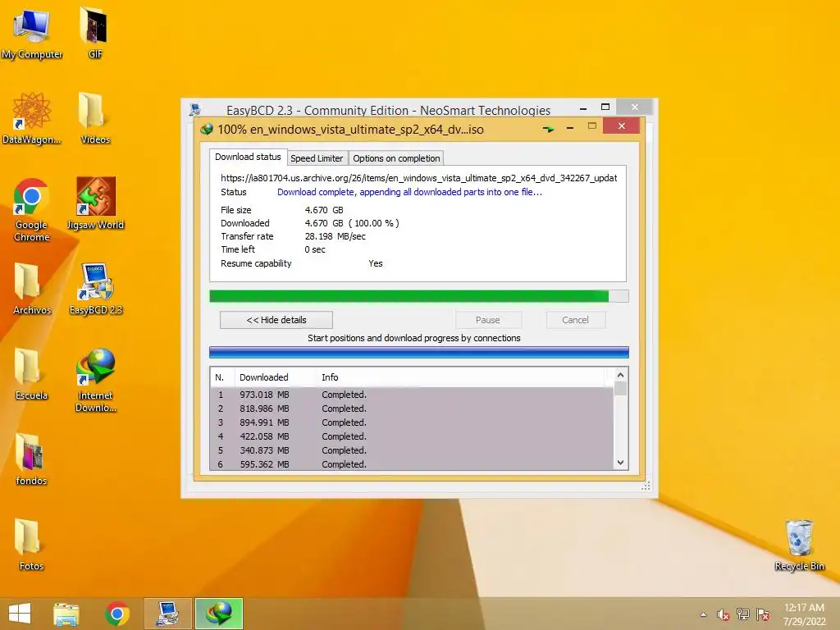Click the Windows Start button

pyautogui.click(x=20, y=614)
